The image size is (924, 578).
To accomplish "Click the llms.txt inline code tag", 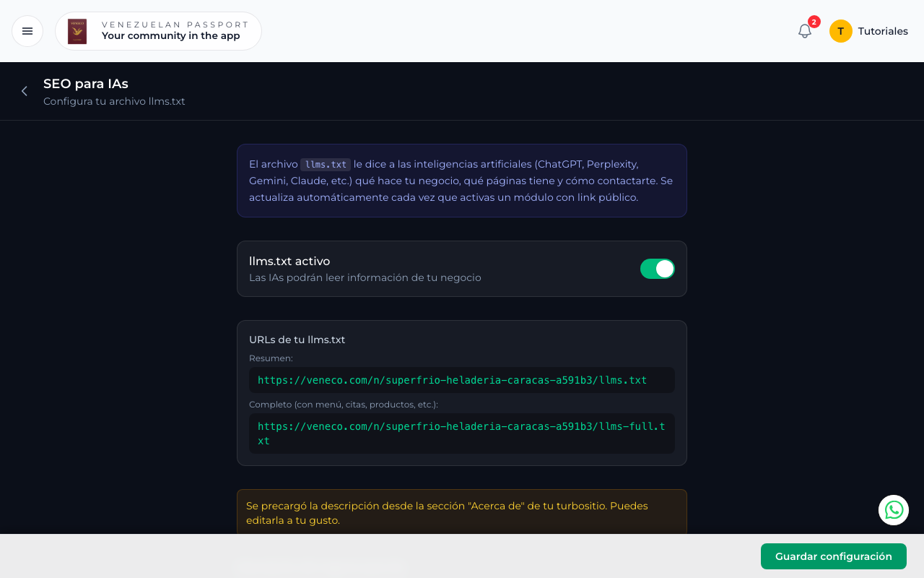I will click(x=326, y=164).
